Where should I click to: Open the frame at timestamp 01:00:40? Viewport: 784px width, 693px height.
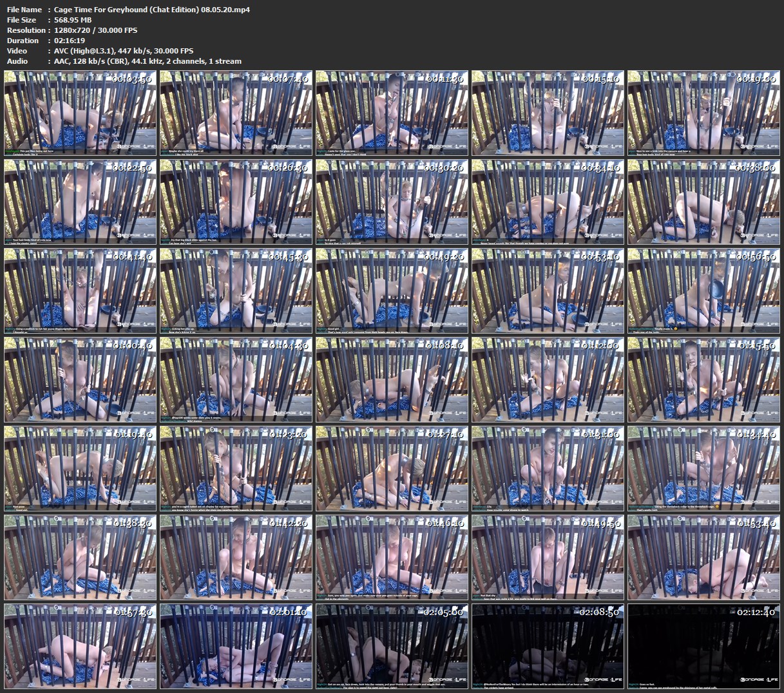click(80, 379)
